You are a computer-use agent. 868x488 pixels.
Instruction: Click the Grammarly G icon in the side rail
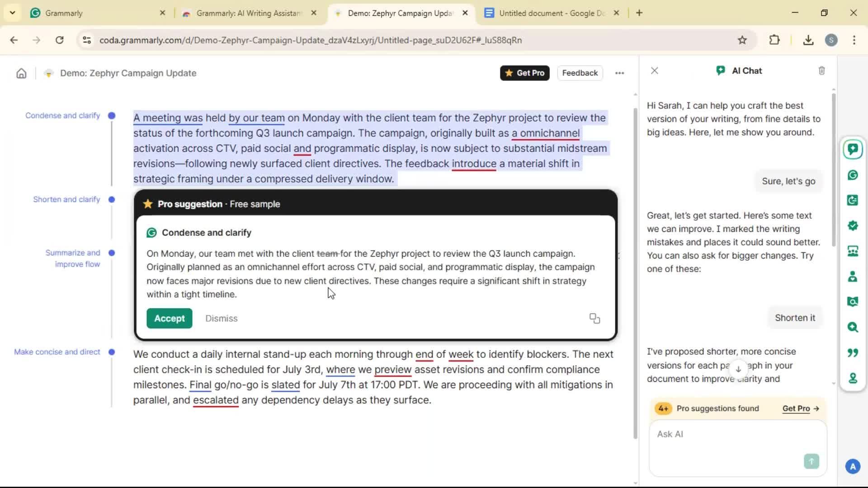pyautogui.click(x=853, y=175)
